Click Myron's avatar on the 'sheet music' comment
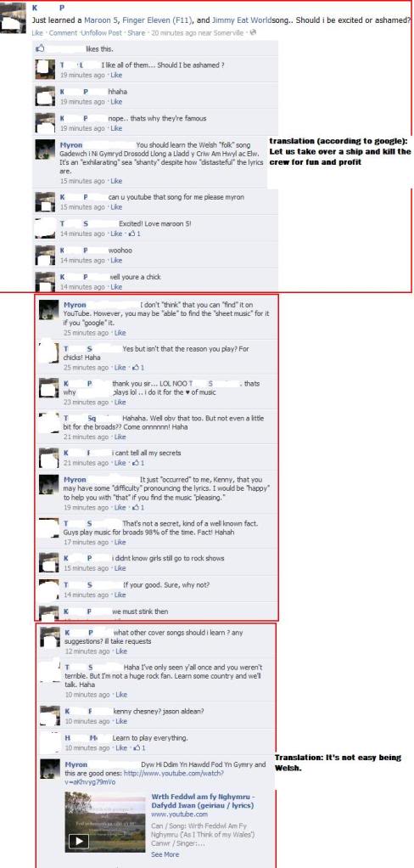414x868 pixels. click(x=48, y=311)
